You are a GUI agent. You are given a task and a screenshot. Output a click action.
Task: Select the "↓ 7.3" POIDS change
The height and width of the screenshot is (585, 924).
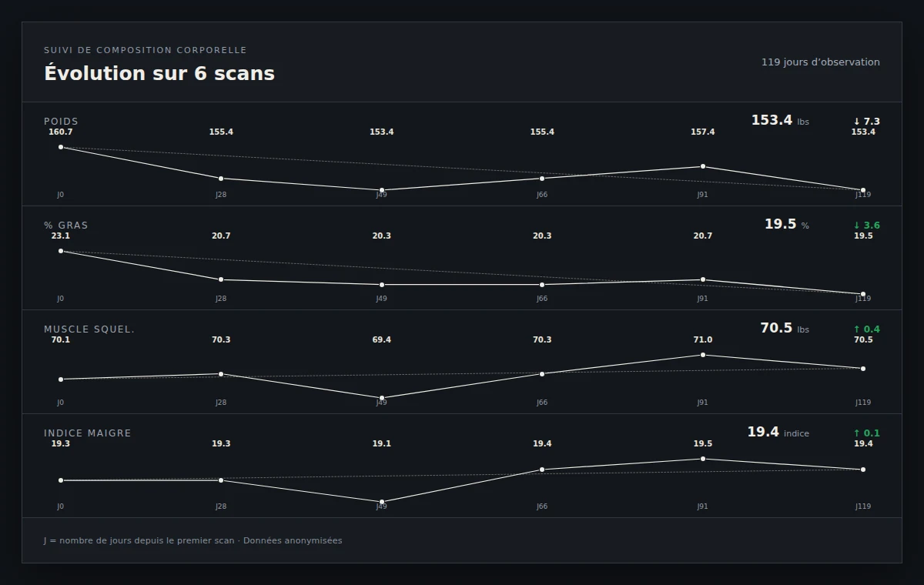[x=866, y=122]
